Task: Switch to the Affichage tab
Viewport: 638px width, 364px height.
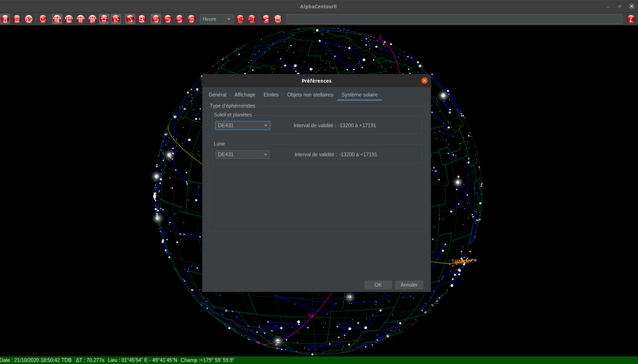Action: click(245, 94)
